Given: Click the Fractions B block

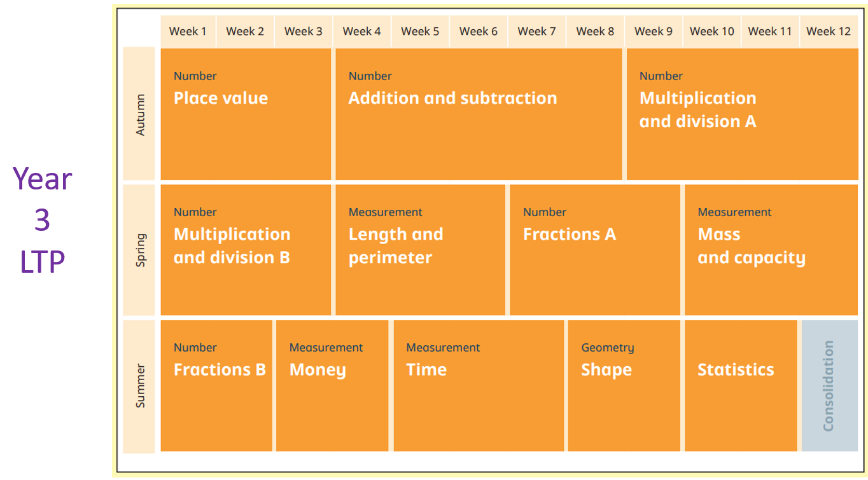Looking at the screenshot, I should 216,385.
